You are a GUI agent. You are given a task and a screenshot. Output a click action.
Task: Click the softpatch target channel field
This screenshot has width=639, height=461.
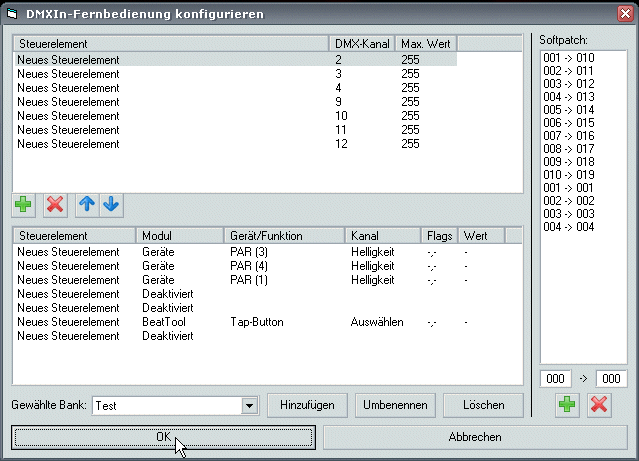click(x=611, y=379)
